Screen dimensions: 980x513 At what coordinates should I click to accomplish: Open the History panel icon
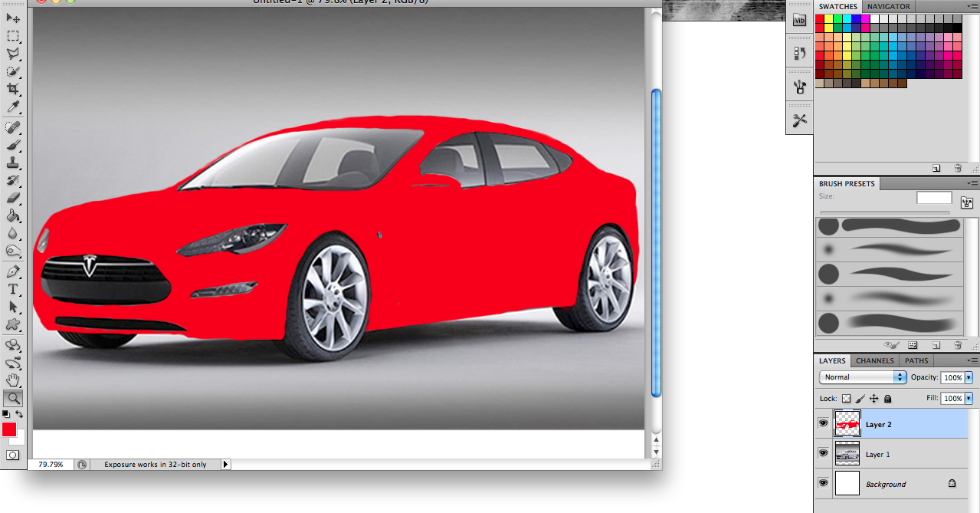pos(800,53)
